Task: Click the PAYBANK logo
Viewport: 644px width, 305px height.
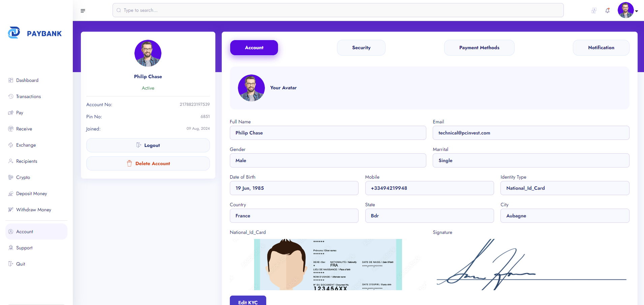Action: [x=35, y=33]
